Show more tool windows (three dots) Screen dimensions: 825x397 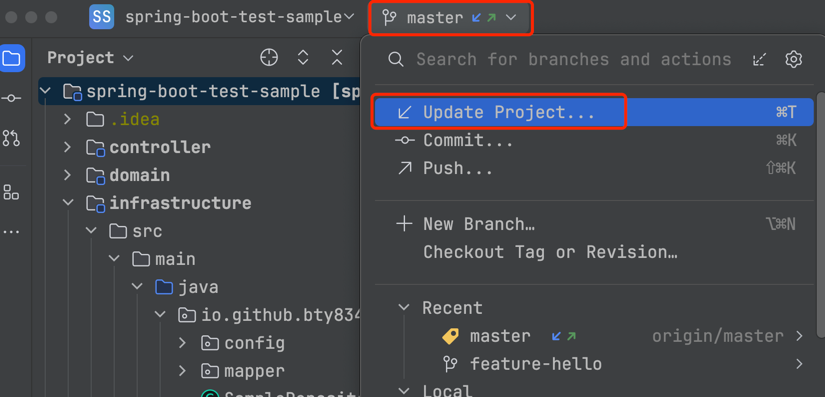click(x=11, y=231)
